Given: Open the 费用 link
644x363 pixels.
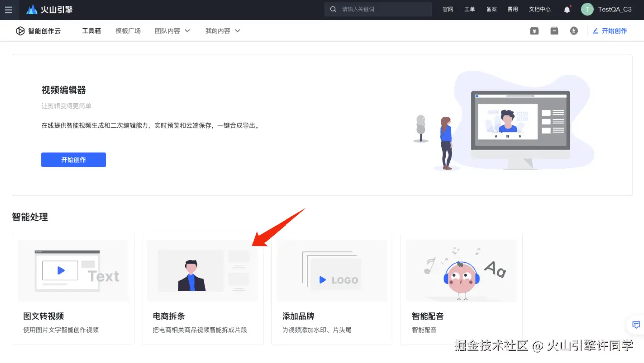Looking at the screenshot, I should tap(513, 9).
